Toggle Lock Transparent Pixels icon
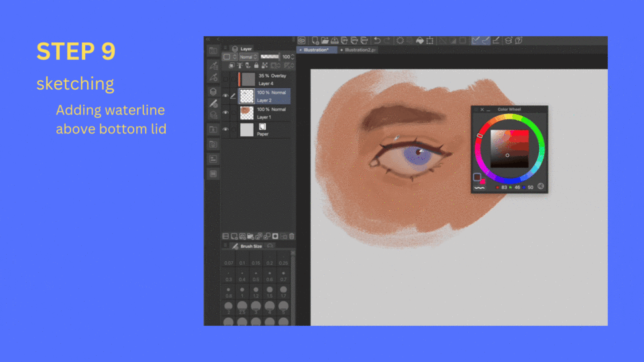This screenshot has height=362, width=644. point(264,66)
